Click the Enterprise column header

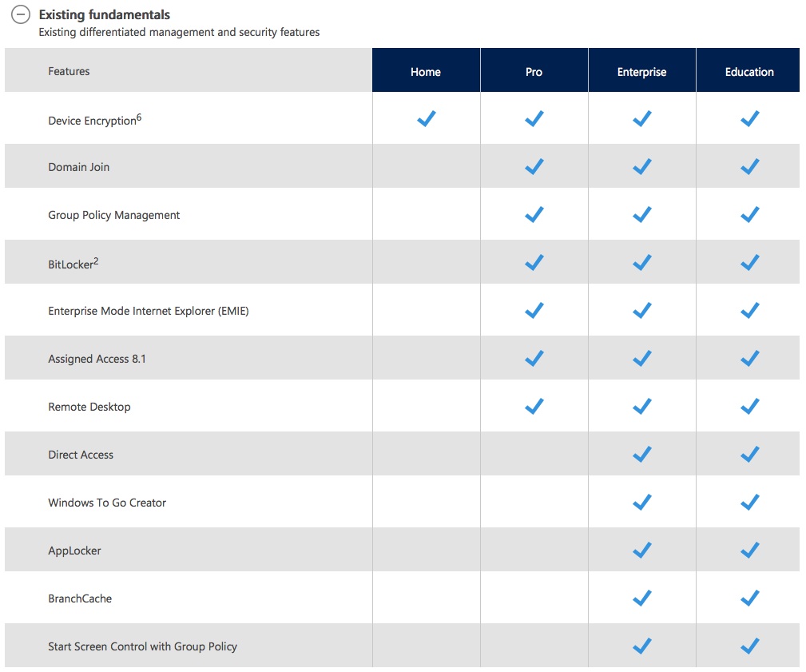641,71
